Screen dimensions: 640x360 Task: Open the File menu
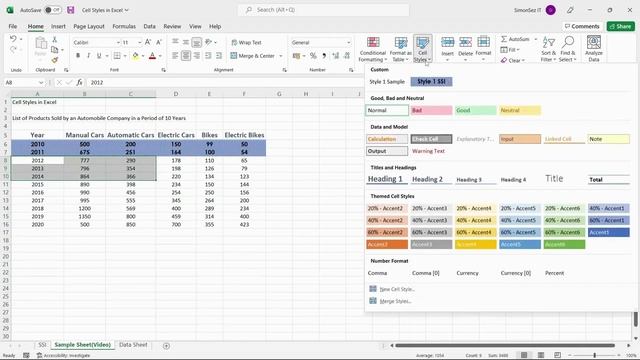pos(13,26)
